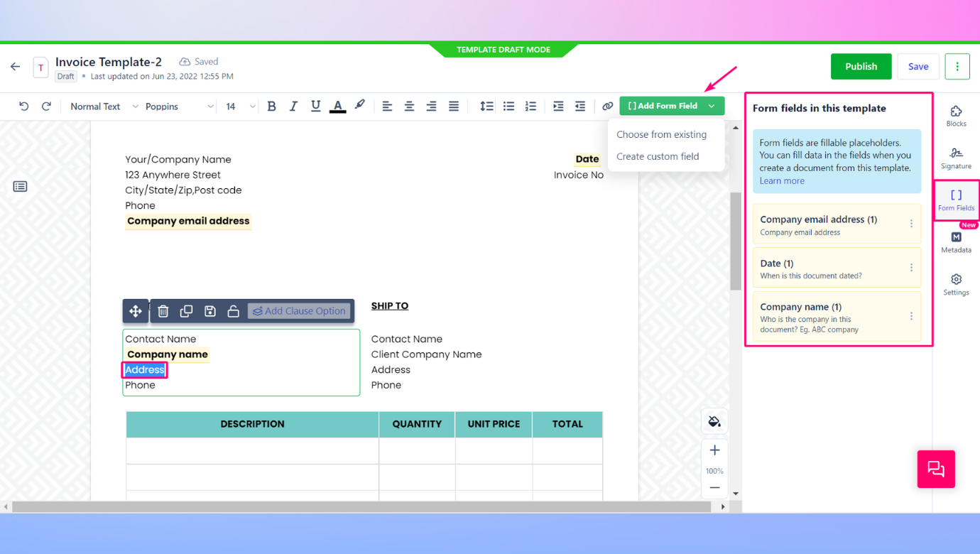Open options for Company email address field
This screenshot has height=554, width=980.
tap(912, 224)
